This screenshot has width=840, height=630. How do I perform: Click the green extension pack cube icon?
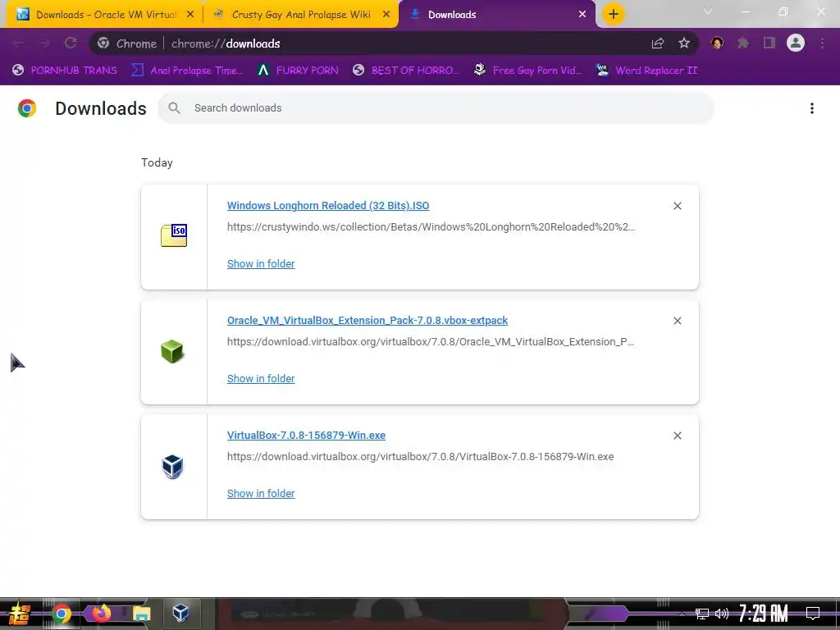(172, 351)
